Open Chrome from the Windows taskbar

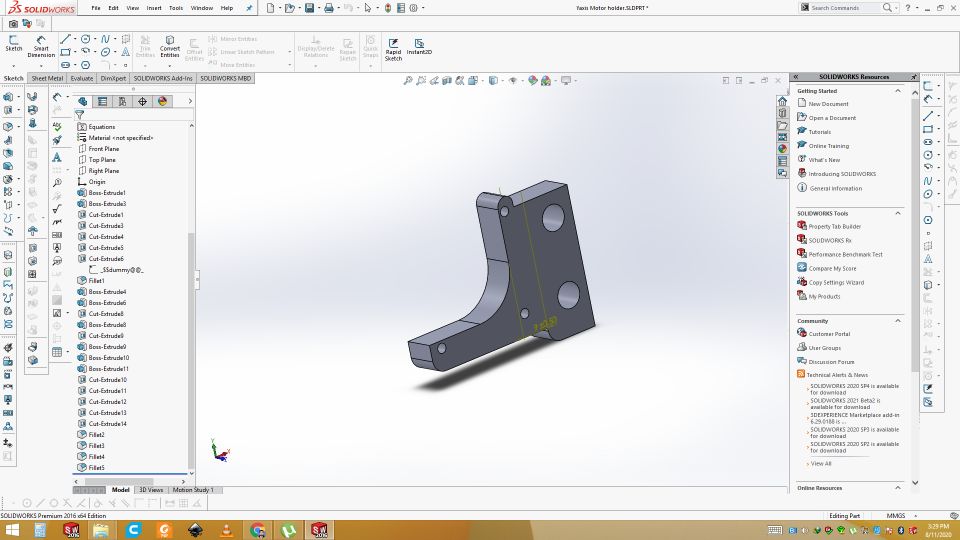258,530
